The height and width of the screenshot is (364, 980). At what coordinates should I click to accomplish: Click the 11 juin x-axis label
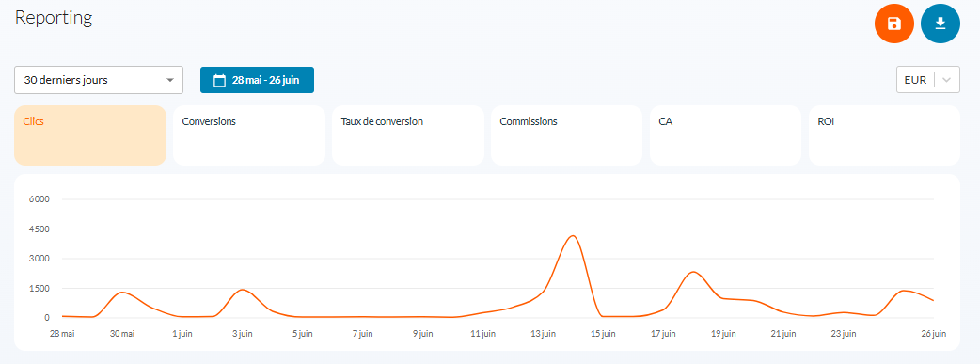483,334
